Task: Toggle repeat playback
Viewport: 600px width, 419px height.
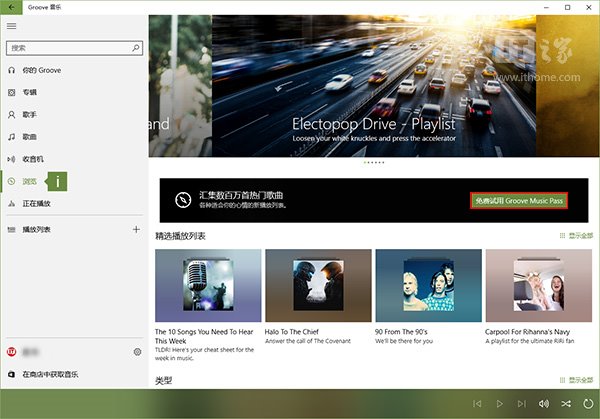Action: 587,403
